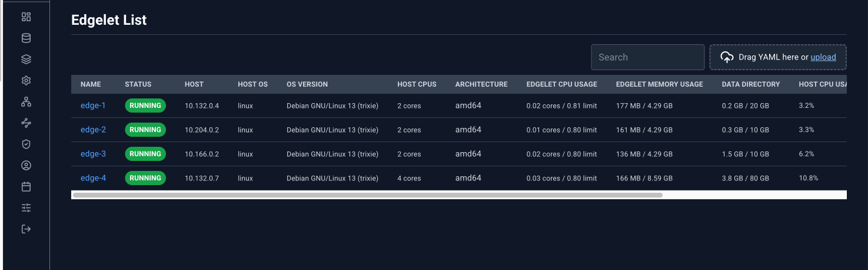Click the Drag YAML here drop zone

[778, 57]
